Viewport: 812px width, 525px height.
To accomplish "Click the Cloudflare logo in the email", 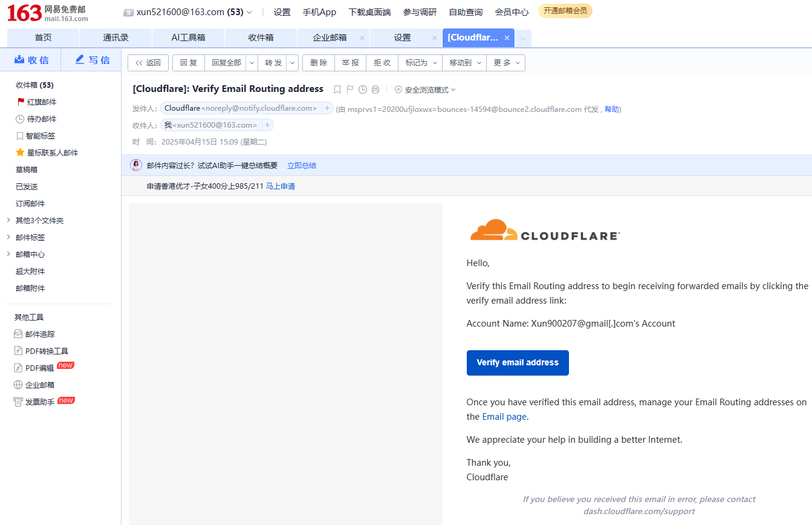I will coord(545,230).
